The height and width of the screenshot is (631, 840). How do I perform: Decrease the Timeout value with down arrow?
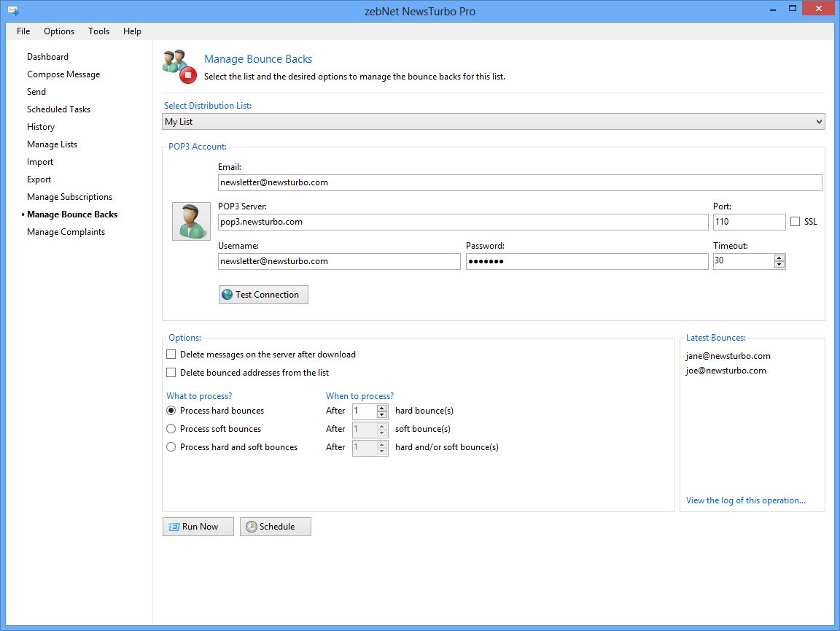tap(779, 265)
